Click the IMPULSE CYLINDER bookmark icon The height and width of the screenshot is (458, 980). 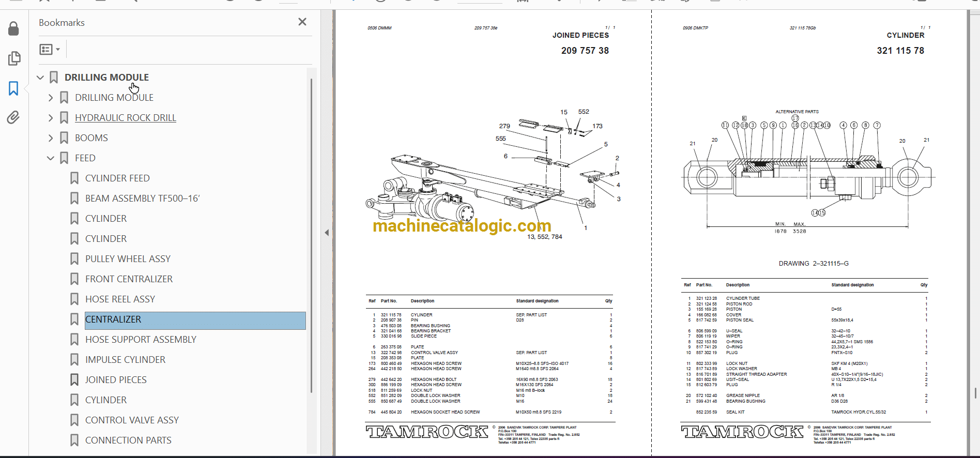click(74, 360)
